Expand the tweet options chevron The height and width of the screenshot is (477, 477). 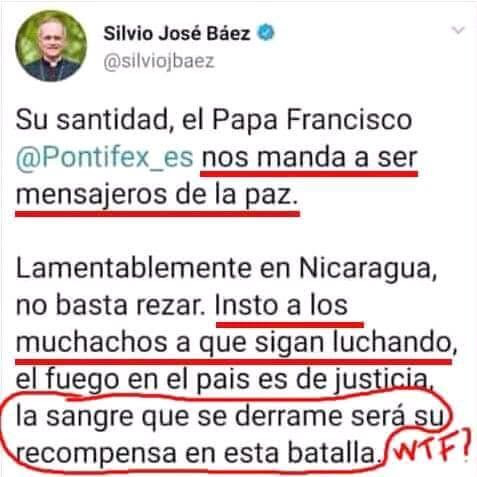(x=458, y=30)
